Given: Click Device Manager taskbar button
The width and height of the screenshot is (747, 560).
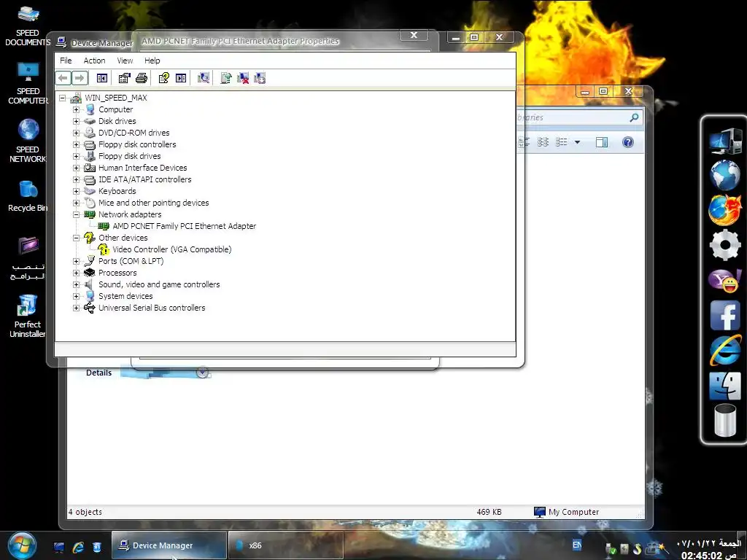Looking at the screenshot, I should pos(169,545).
